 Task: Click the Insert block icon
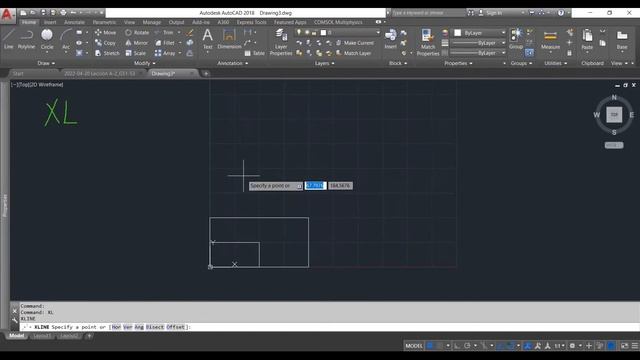point(391,39)
